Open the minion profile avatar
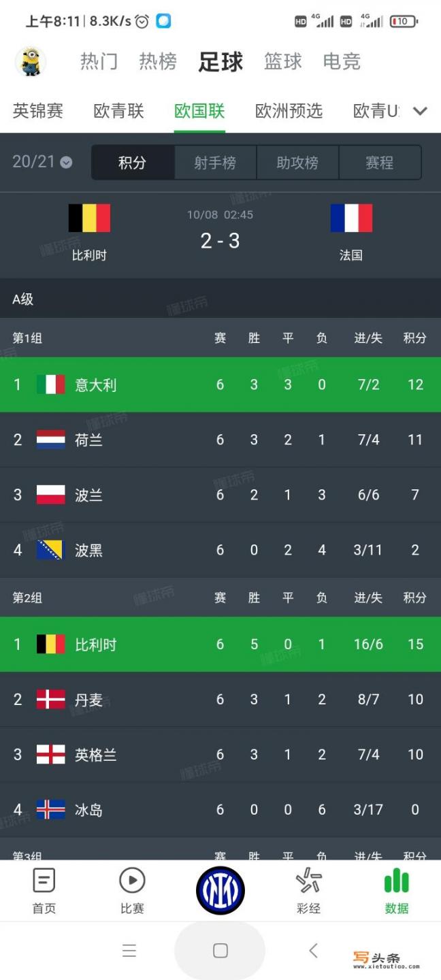The image size is (441, 980). point(30,62)
